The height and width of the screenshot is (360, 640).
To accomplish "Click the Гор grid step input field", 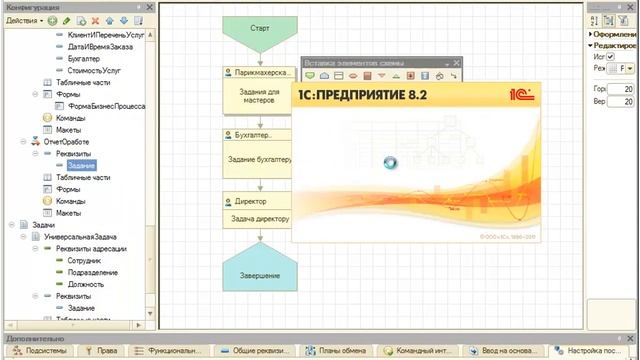I will pos(620,89).
